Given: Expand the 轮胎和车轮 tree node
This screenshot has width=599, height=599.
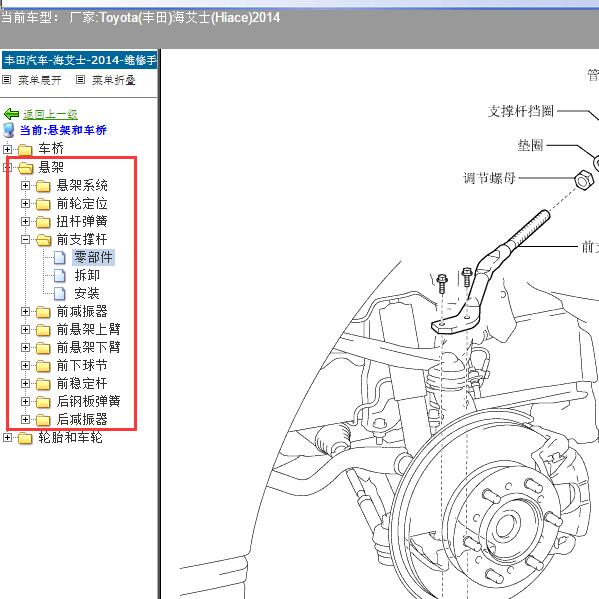Looking at the screenshot, I should (7, 438).
